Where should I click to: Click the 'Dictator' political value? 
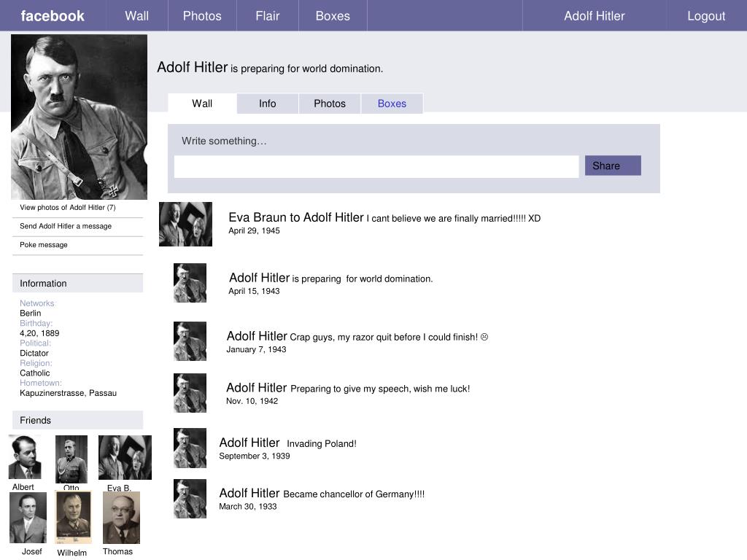tap(34, 353)
